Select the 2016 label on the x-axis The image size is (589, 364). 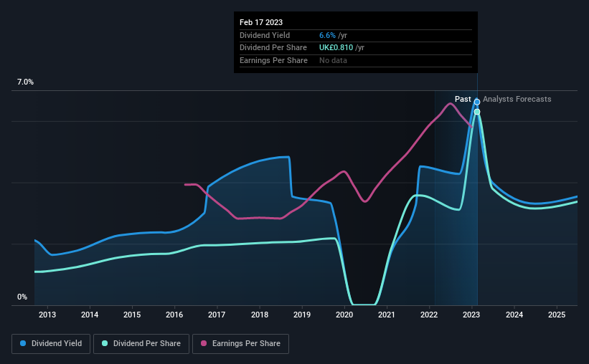point(174,315)
